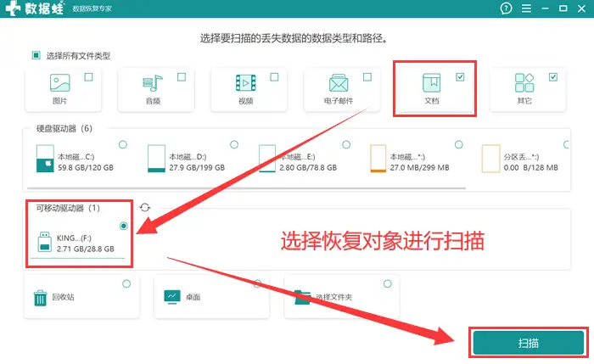Check the 电子邮件 file type checkbox
The image size is (594, 364).
(367, 77)
